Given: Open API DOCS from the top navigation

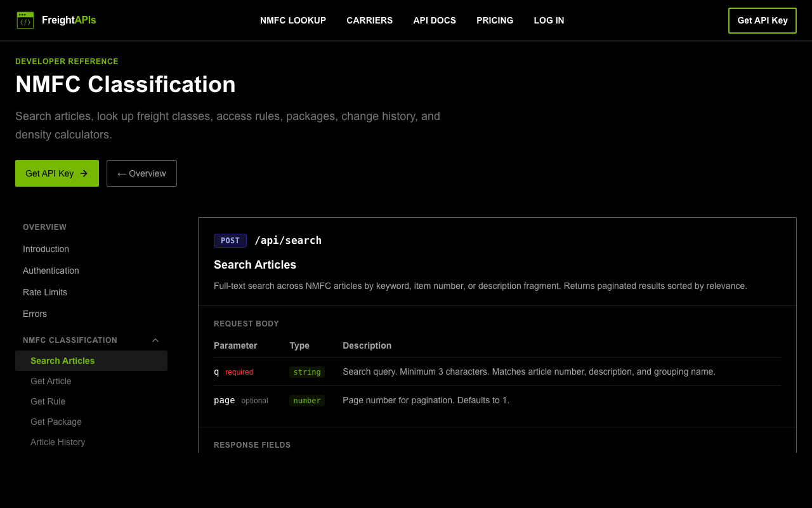Looking at the screenshot, I should pyautogui.click(x=435, y=20).
